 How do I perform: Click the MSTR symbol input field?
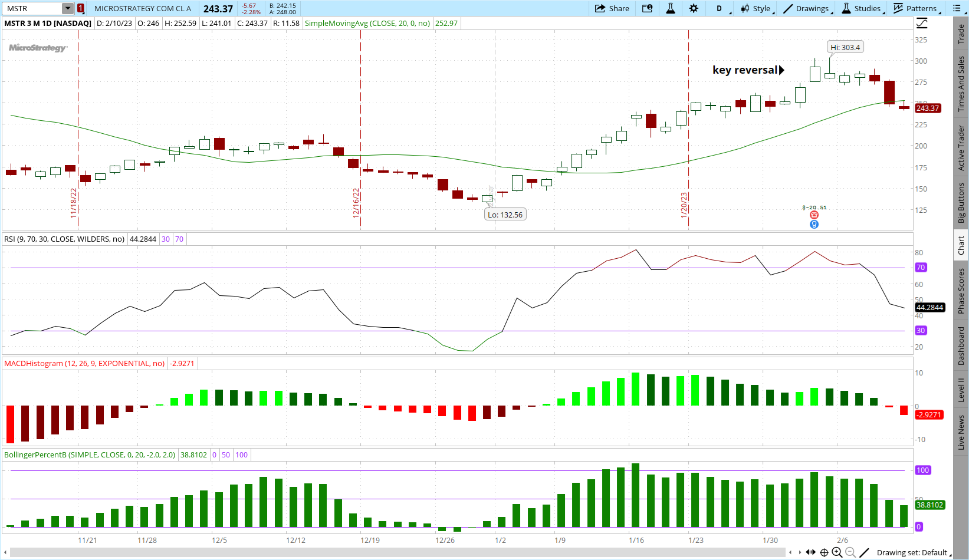click(33, 8)
